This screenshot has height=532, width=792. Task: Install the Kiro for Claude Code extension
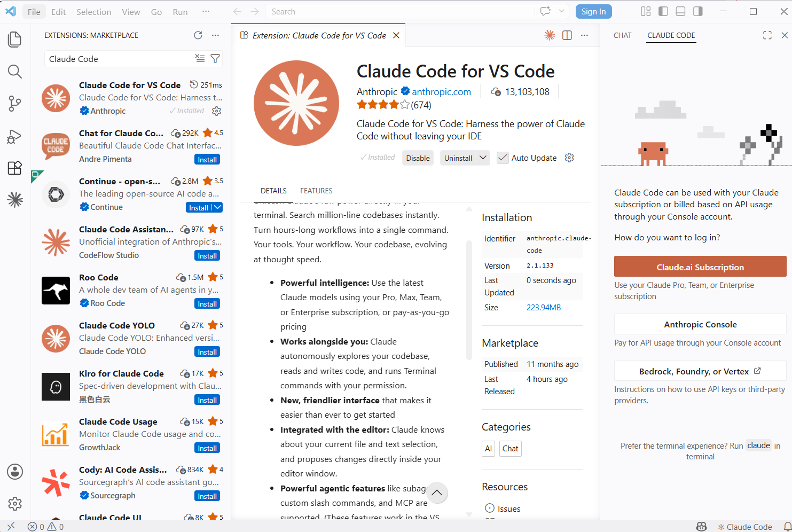click(x=207, y=400)
